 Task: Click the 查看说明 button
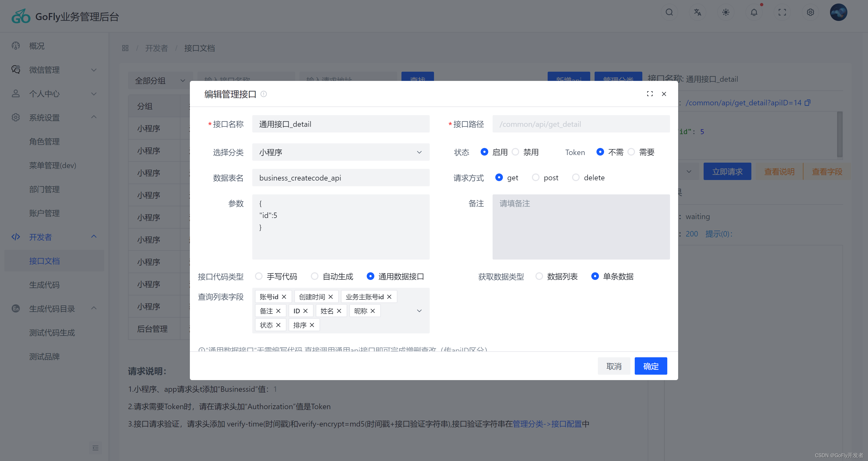pyautogui.click(x=779, y=171)
